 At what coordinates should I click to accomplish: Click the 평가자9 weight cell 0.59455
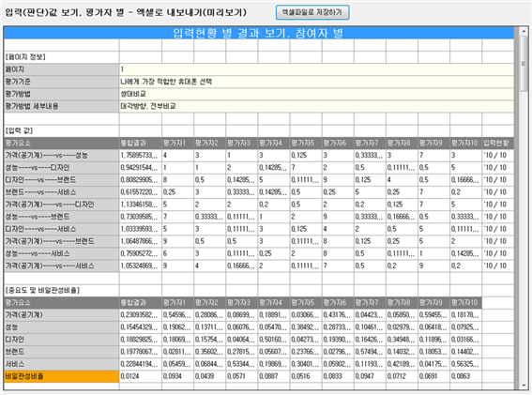click(433, 315)
